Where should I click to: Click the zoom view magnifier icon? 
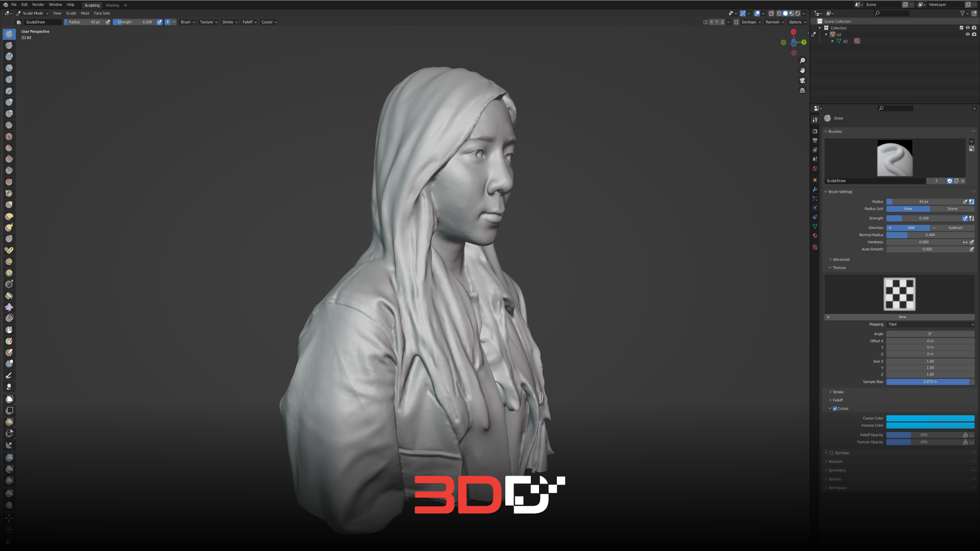802,61
